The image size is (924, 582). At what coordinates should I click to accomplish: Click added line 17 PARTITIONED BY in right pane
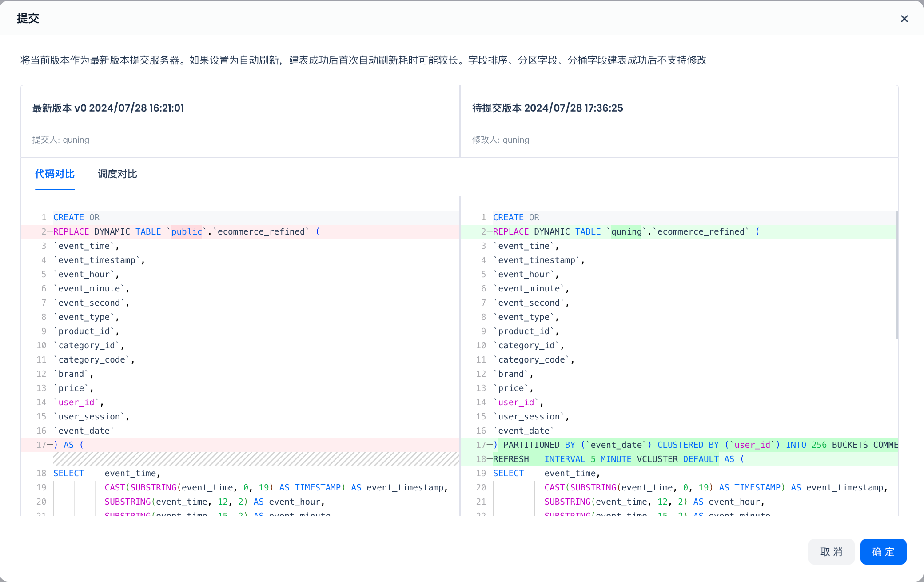[x=666, y=445]
